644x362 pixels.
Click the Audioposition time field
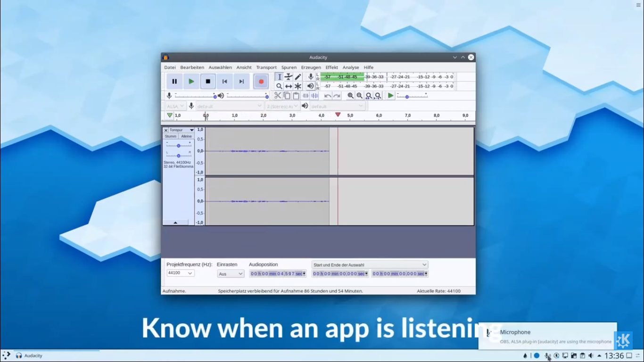coord(278,273)
